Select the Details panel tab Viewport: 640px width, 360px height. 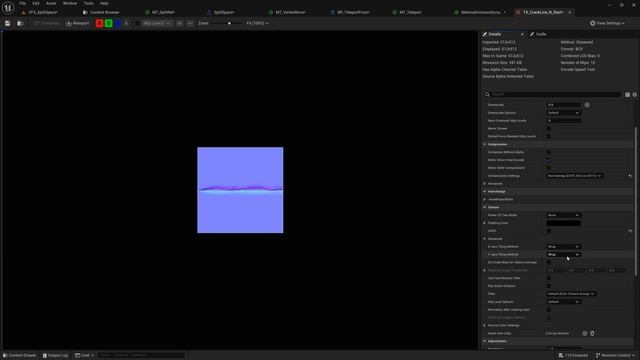[494, 34]
